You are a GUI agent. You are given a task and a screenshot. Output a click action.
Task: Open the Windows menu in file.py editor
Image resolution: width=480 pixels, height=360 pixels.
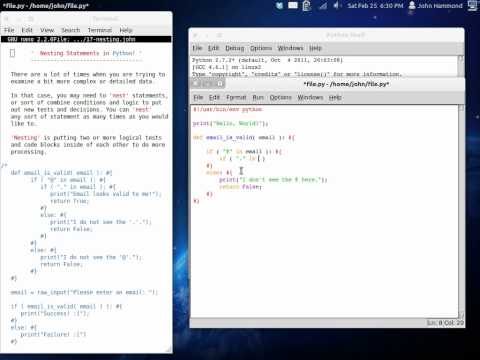(310, 97)
